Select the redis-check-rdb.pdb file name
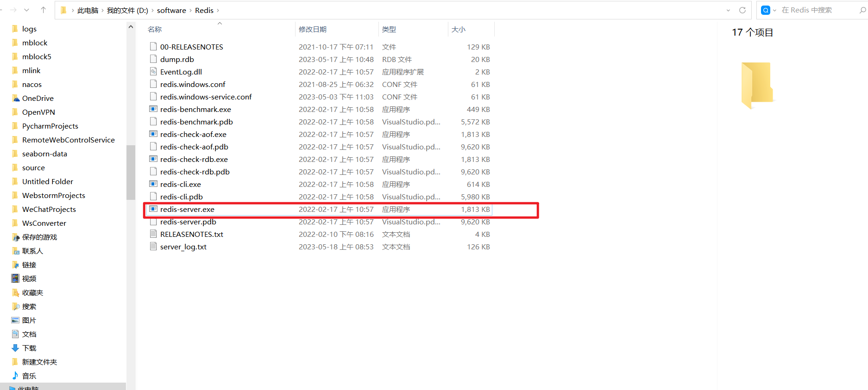This screenshot has width=868, height=390. coord(195,172)
